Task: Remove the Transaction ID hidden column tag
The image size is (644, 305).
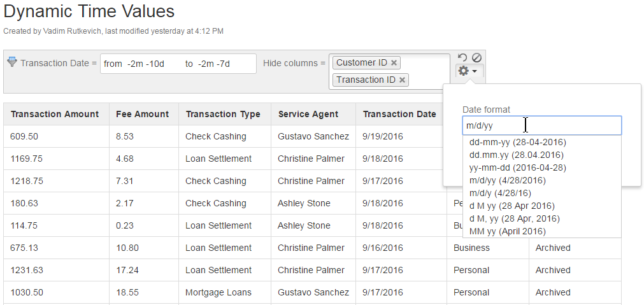Action: [403, 80]
